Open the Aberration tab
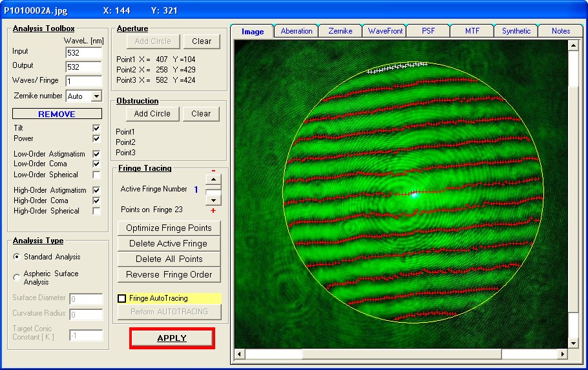Viewport: 588px width, 370px height. 296,31
